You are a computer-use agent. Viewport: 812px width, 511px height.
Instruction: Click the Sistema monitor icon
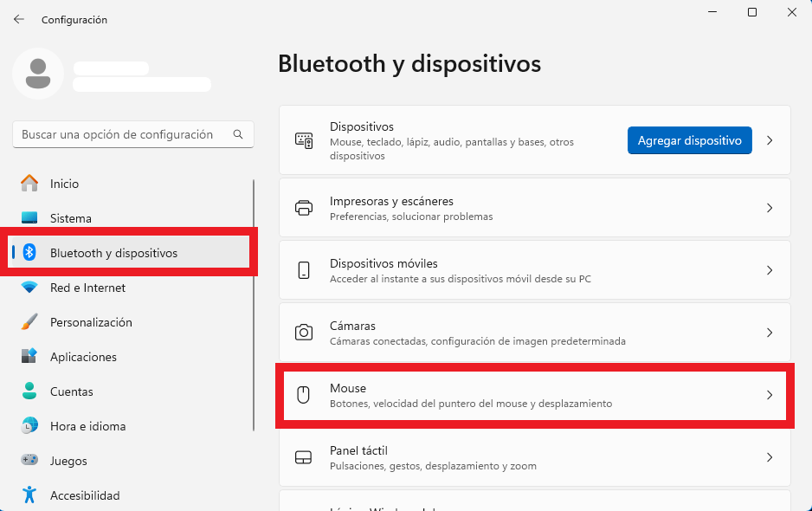(29, 217)
